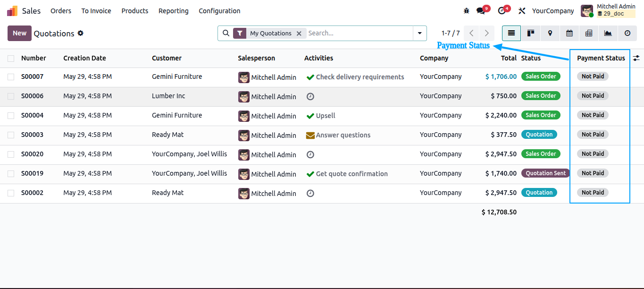Open the Reporting menu
The width and height of the screenshot is (644, 289).
pyautogui.click(x=173, y=11)
